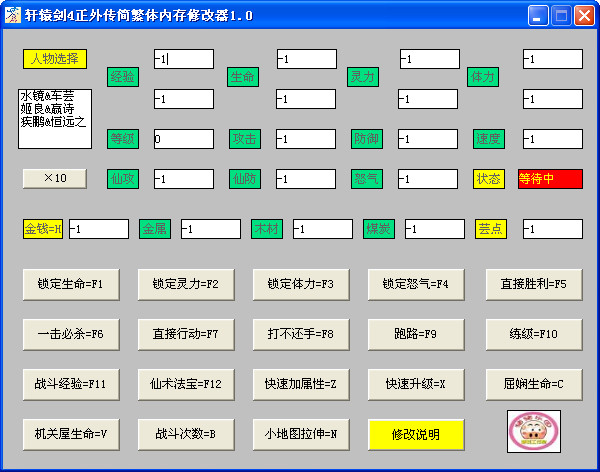Toggle the 锁定怒气=F4 button
The height and width of the screenshot is (472, 600).
[x=416, y=284]
